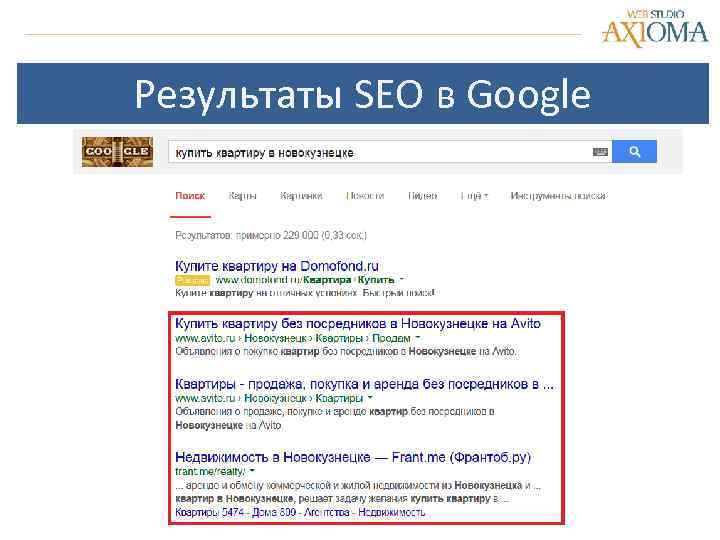This screenshot has width=720, height=540.
Task: Open 'Купить квартиру без посредников' Avito result
Action: [358, 323]
